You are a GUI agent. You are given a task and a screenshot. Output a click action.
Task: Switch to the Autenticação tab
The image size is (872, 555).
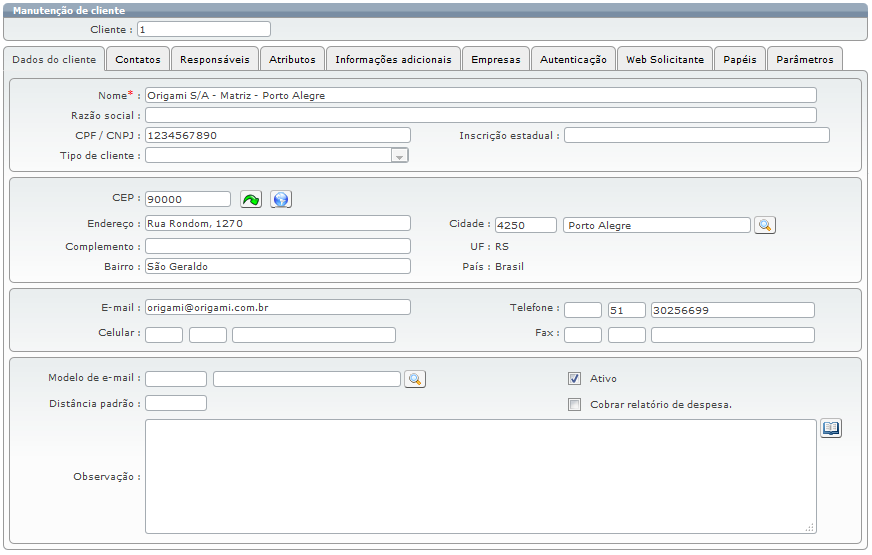pos(573,59)
